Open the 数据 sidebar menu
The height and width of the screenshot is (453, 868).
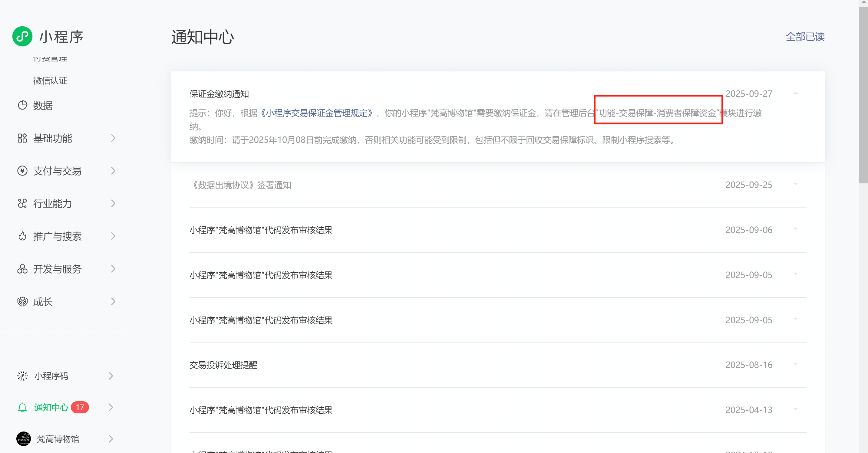tap(43, 105)
